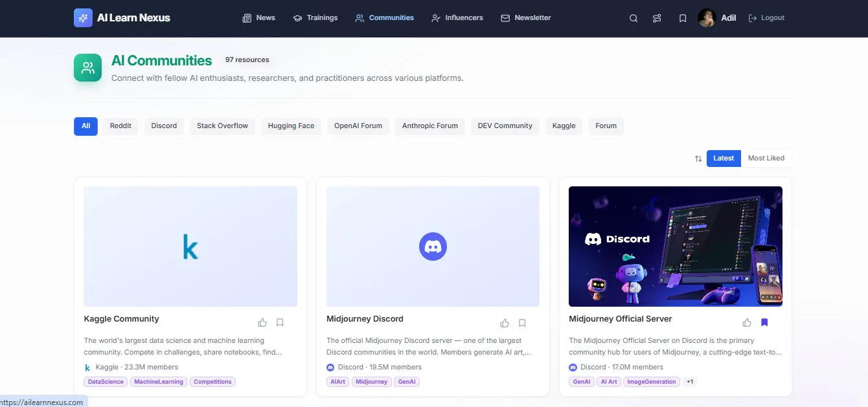This screenshot has width=868, height=407.
Task: Open the bookmarks icon in header
Action: (x=683, y=18)
